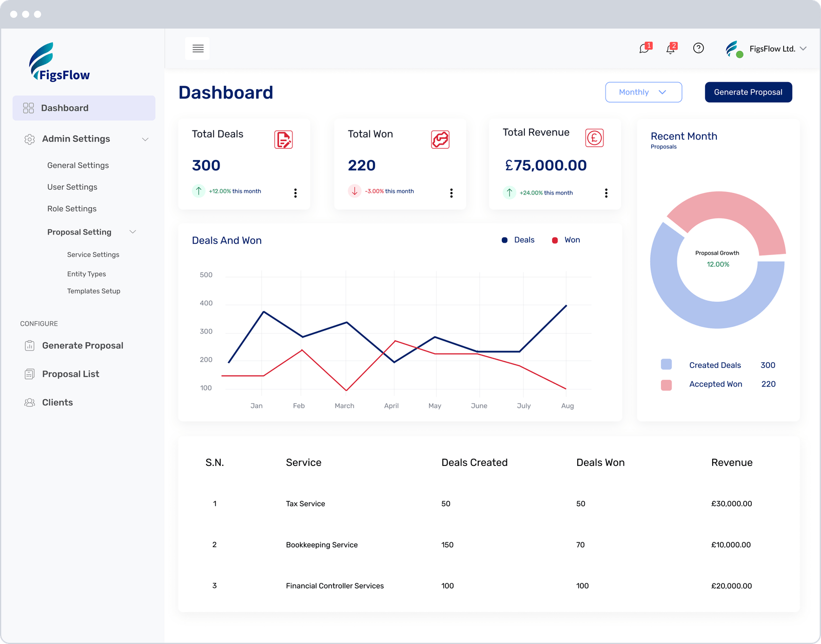Click the Financial Controller Services row
821x644 pixels.
[x=488, y=586]
